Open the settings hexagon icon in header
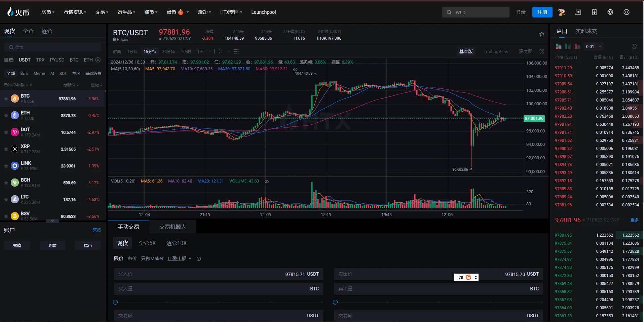 point(626,12)
